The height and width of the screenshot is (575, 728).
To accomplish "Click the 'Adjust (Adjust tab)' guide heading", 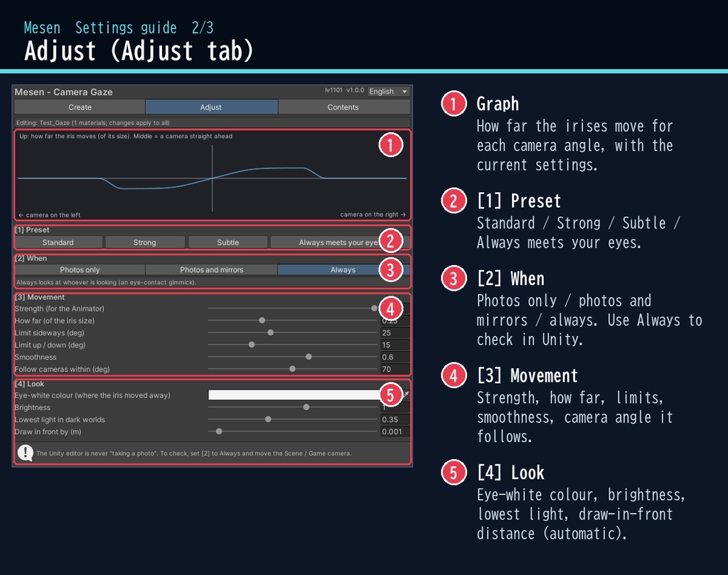I will tap(139, 50).
